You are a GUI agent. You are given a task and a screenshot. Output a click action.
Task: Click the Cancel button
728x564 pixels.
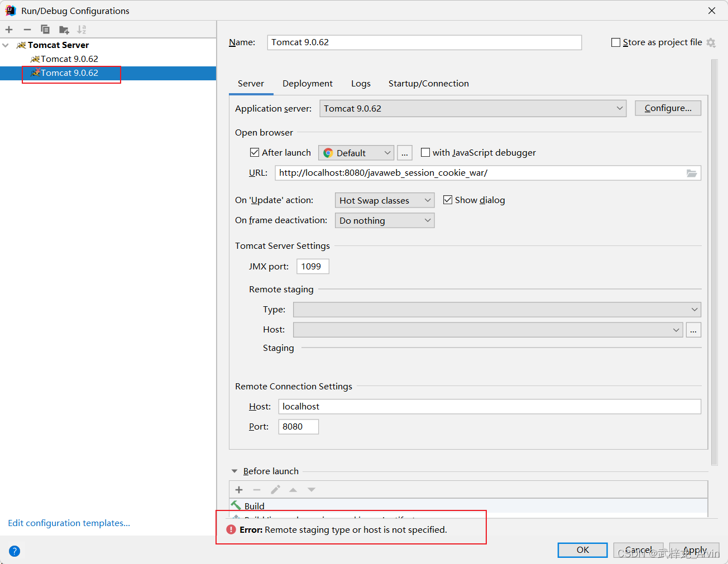[638, 550]
